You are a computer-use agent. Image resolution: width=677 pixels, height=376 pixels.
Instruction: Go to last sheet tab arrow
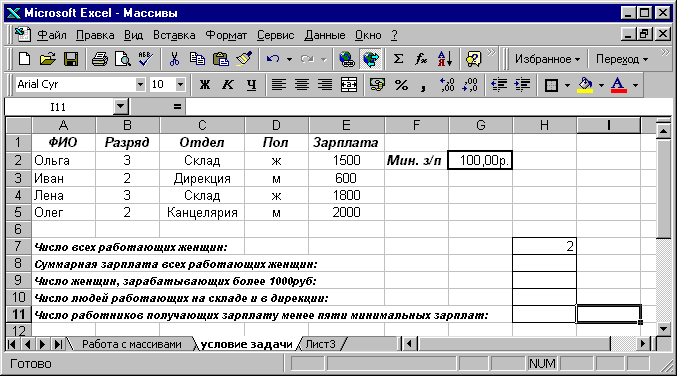[x=57, y=344]
